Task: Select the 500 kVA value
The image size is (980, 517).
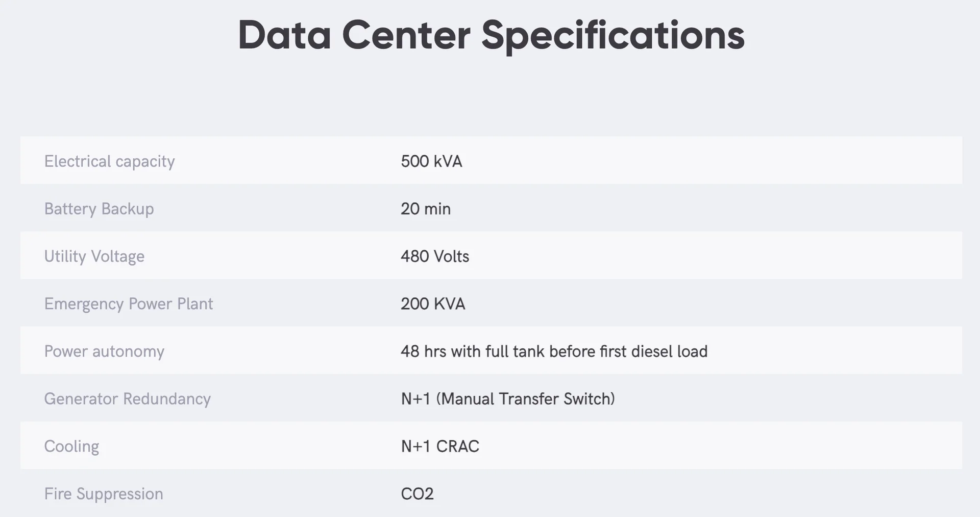Action: point(431,161)
